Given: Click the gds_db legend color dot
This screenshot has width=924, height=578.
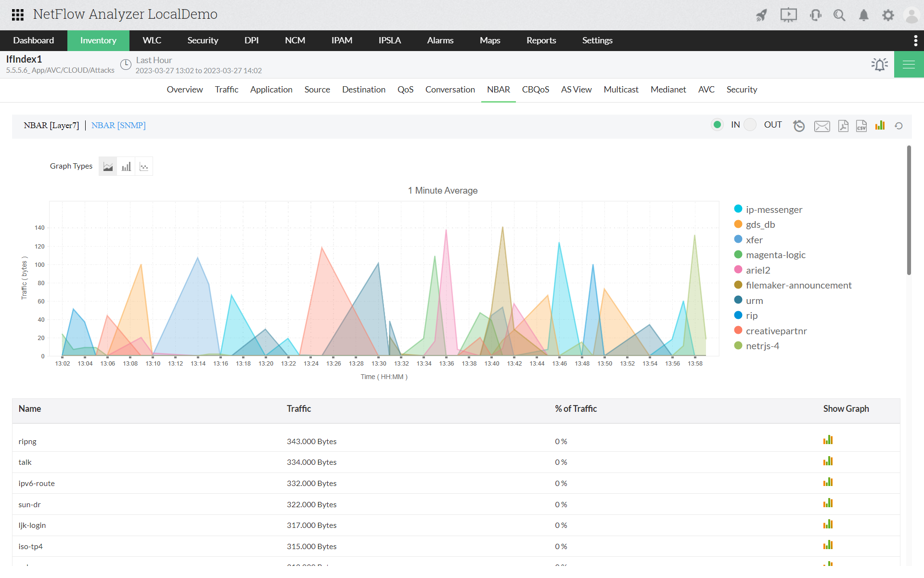Looking at the screenshot, I should coord(738,224).
